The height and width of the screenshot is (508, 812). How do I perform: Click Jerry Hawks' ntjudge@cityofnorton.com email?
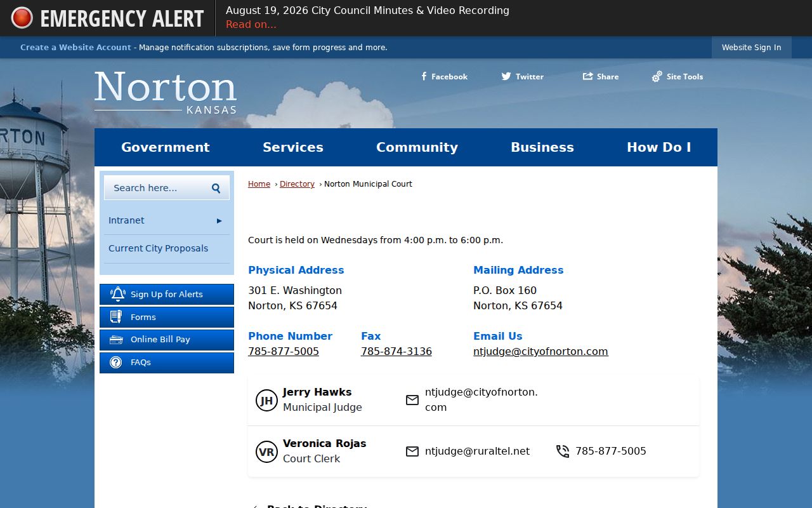481,400
